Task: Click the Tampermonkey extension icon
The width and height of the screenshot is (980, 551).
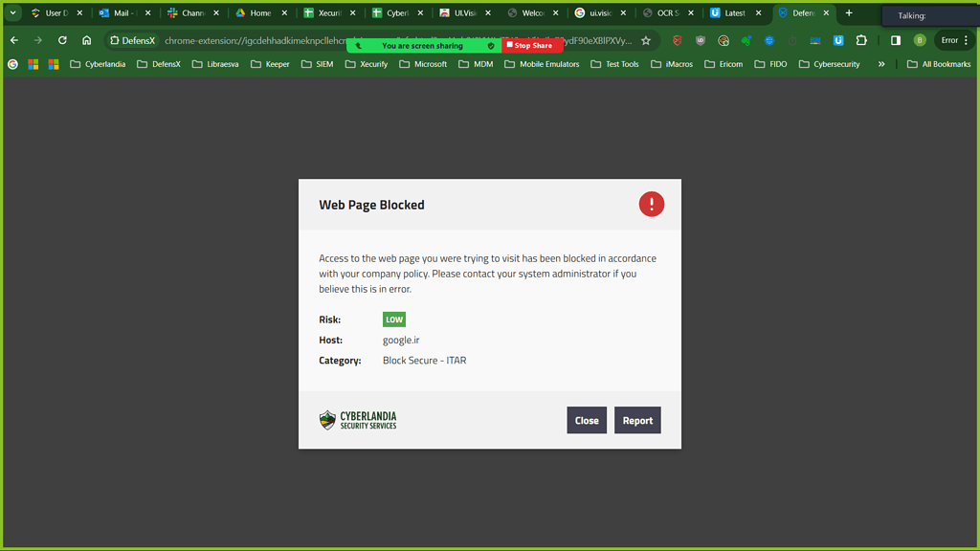Action: tap(723, 40)
